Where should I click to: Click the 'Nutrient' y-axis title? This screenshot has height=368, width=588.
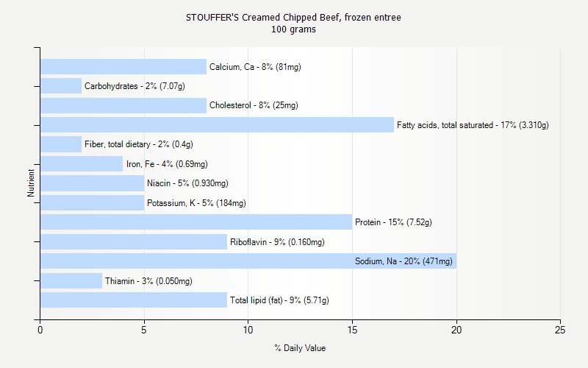pyautogui.click(x=31, y=183)
